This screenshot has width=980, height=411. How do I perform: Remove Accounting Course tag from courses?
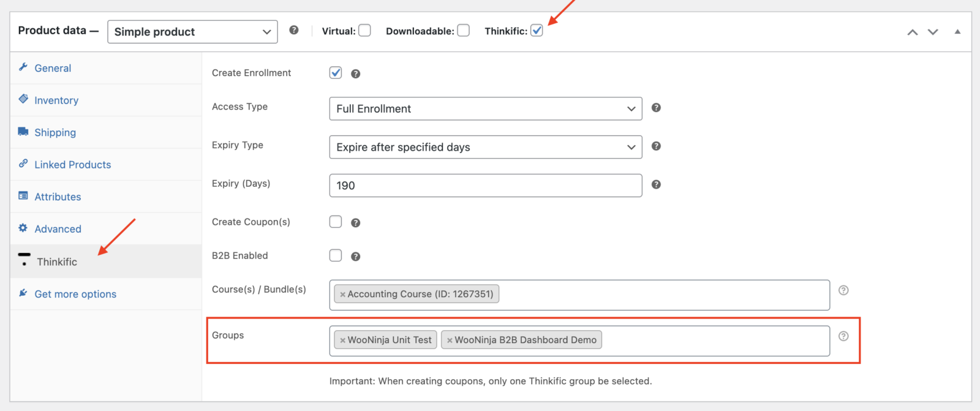(342, 295)
